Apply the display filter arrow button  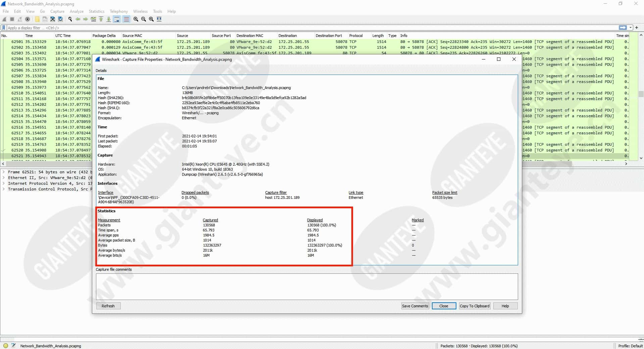click(x=623, y=28)
